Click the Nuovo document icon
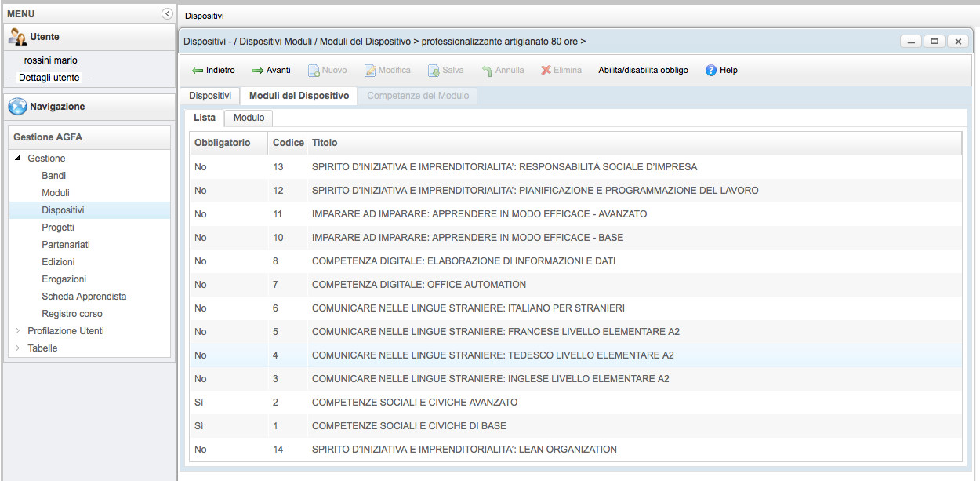The height and width of the screenshot is (481, 980). coord(313,71)
